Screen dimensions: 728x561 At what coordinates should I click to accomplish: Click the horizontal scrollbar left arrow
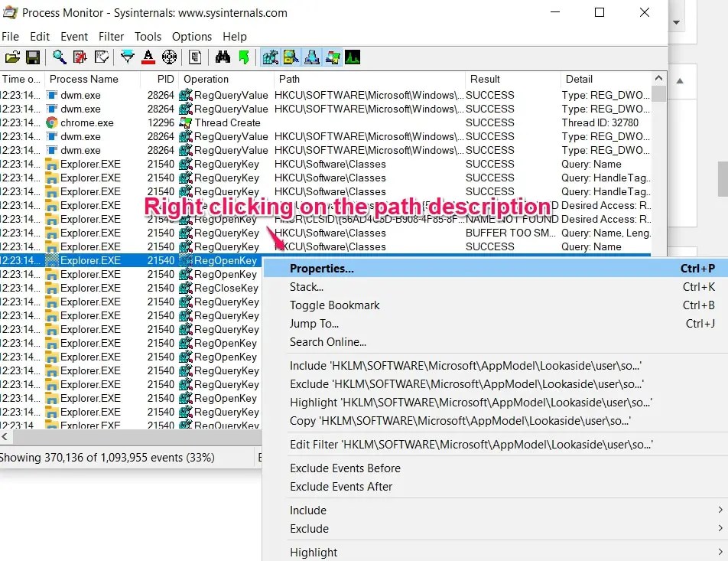[5, 436]
